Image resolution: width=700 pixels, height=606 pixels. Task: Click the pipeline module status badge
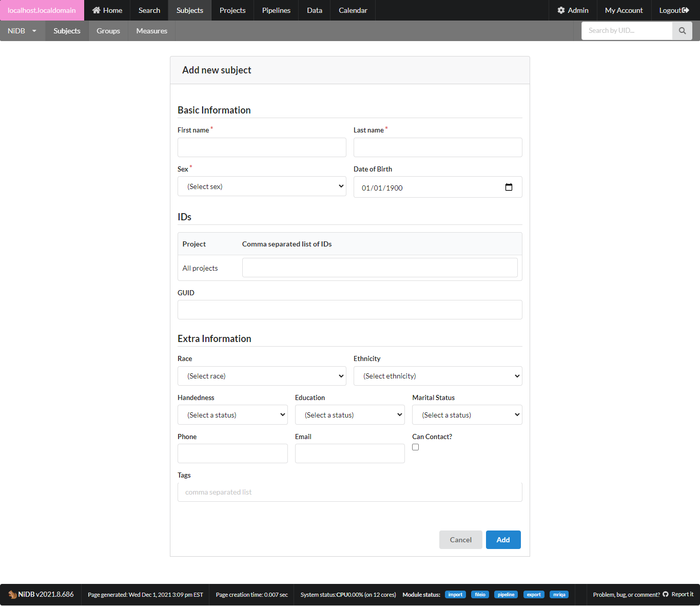pyautogui.click(x=505, y=595)
